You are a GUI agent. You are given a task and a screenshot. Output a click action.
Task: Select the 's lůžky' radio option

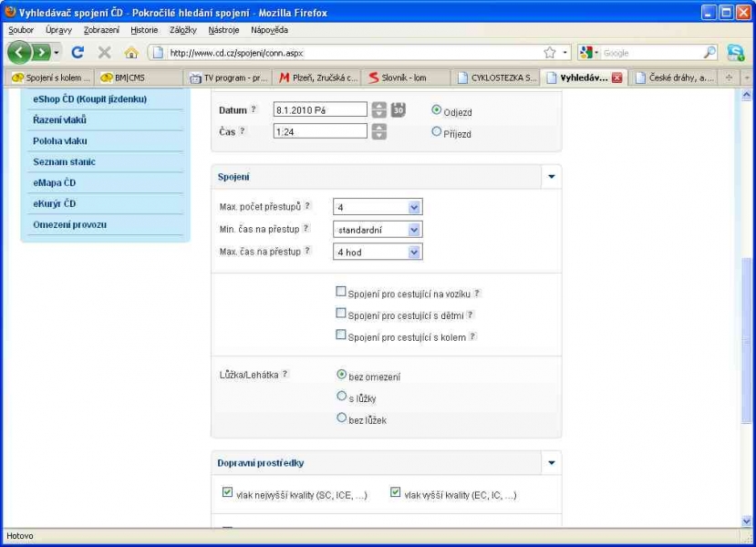[x=342, y=397]
